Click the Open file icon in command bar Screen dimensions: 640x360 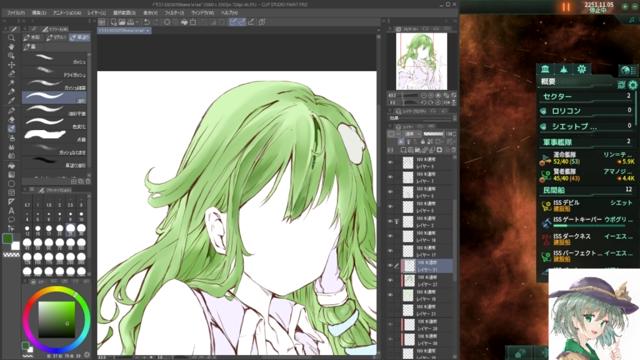[x=122, y=22]
